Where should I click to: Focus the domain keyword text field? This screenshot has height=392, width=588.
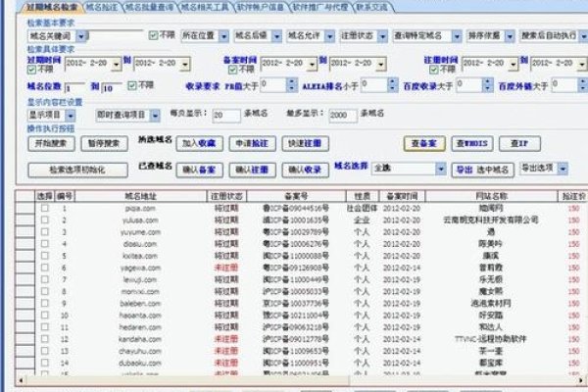pos(115,36)
